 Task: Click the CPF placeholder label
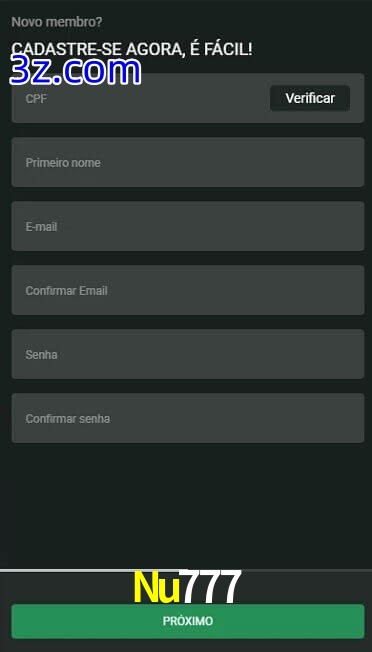[x=36, y=99]
